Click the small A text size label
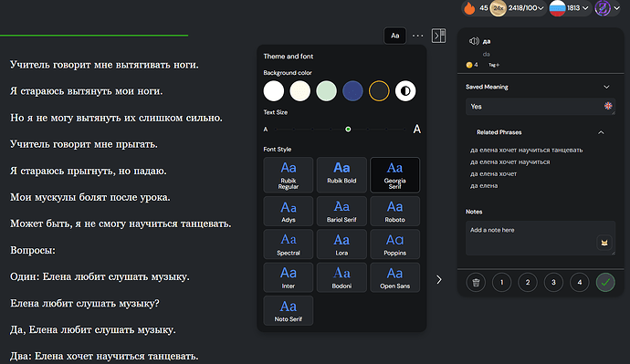The image size is (630, 364). click(265, 130)
